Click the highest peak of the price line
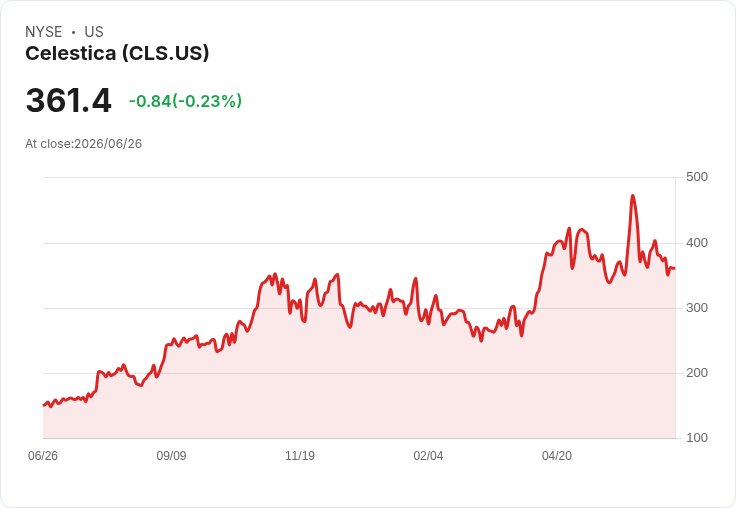Image resolution: width=736 pixels, height=508 pixels. [x=633, y=196]
